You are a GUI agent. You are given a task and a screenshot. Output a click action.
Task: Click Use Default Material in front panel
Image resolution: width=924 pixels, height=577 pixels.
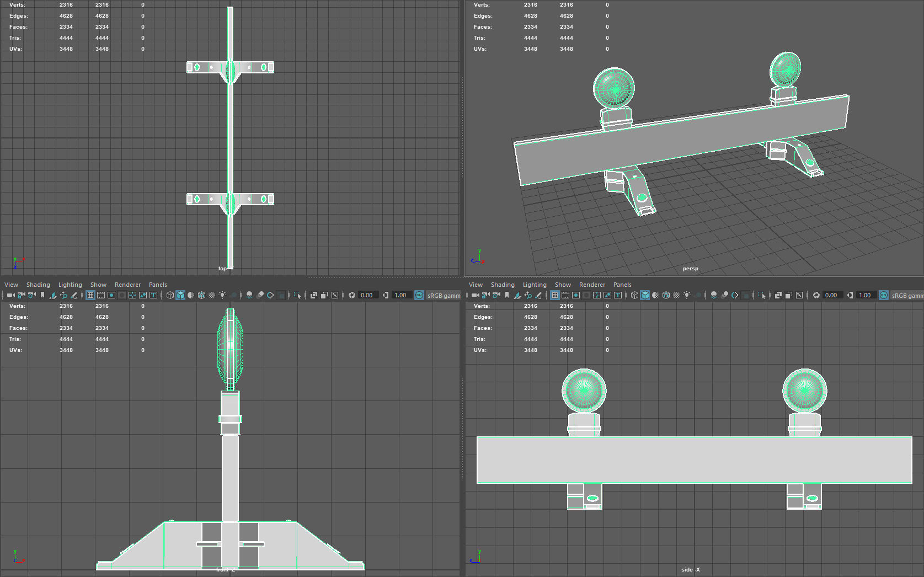tap(191, 295)
